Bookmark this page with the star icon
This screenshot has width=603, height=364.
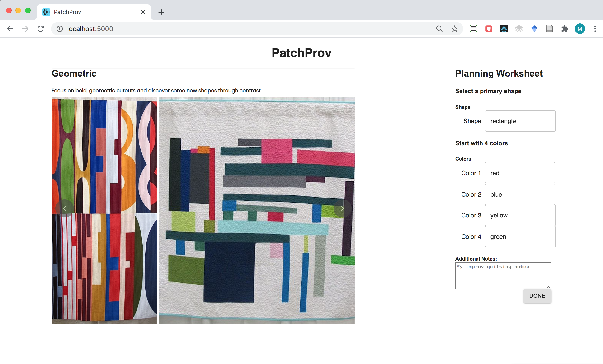pos(454,29)
